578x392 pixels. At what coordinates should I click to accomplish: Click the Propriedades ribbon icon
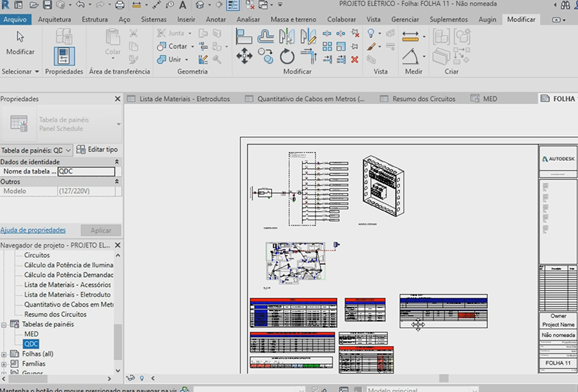64,56
